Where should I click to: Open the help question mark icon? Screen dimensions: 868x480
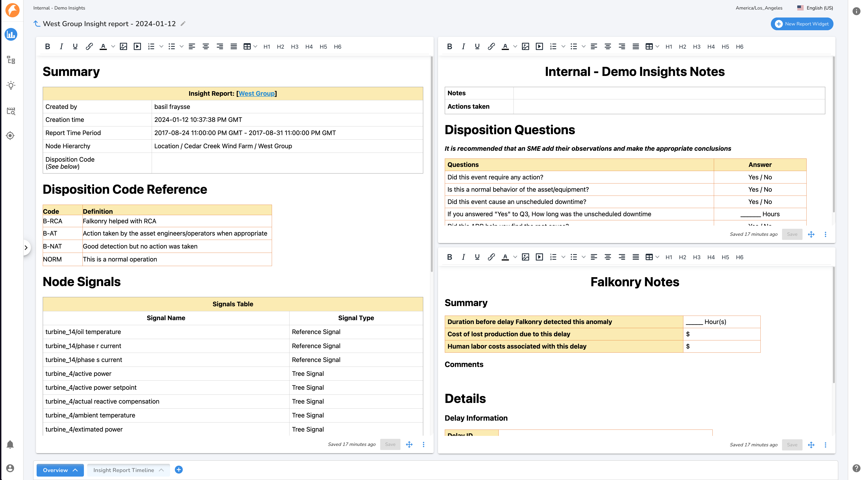tap(856, 468)
